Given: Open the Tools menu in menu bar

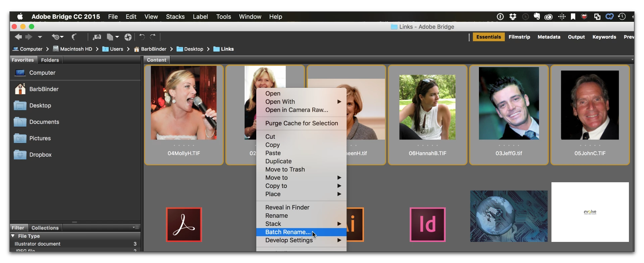Looking at the screenshot, I should pos(223,17).
